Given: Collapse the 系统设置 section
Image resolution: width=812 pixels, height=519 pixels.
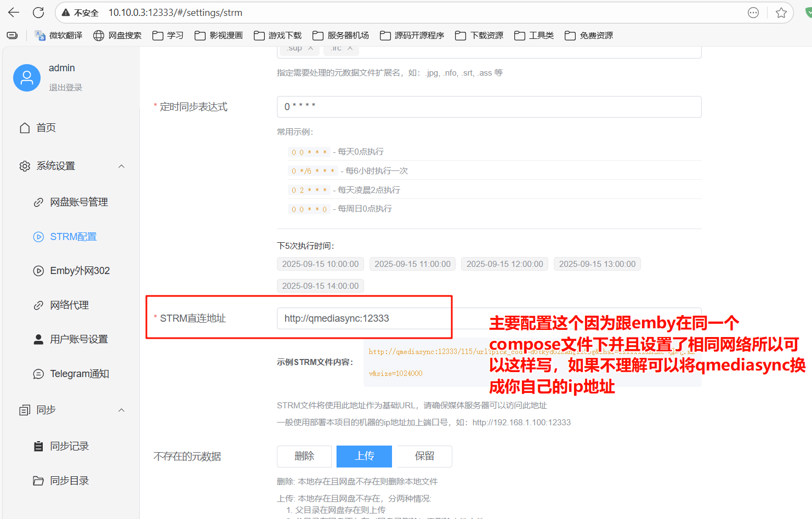Looking at the screenshot, I should tap(121, 166).
